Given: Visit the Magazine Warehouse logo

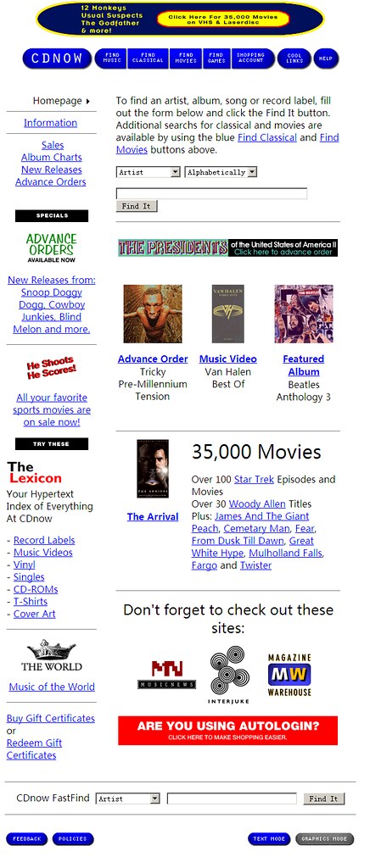Looking at the screenshot, I should point(289,675).
